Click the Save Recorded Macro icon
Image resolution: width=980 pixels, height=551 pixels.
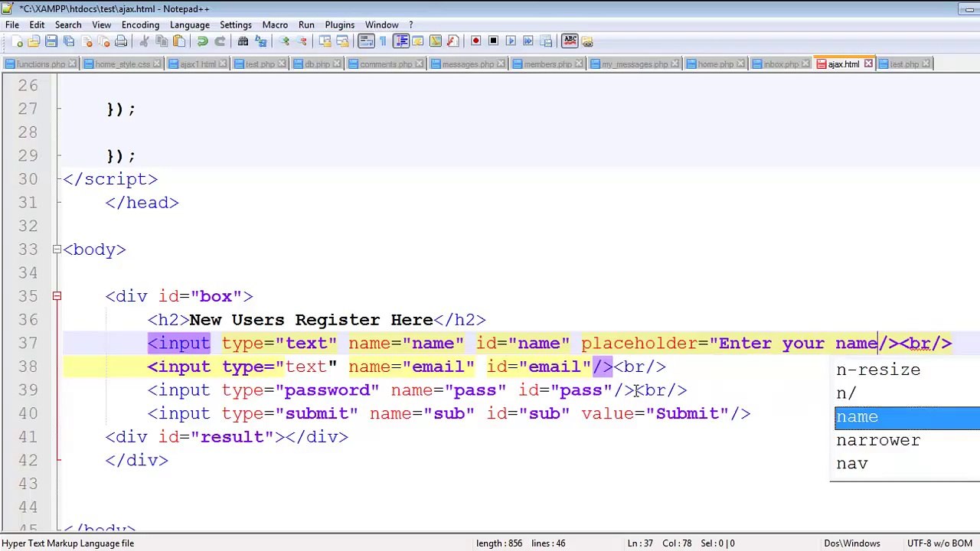[545, 41]
